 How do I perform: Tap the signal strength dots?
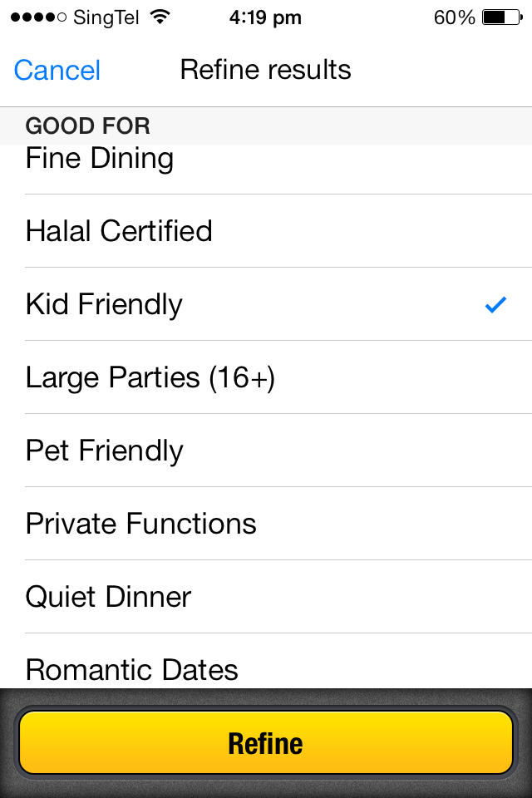coord(37,17)
